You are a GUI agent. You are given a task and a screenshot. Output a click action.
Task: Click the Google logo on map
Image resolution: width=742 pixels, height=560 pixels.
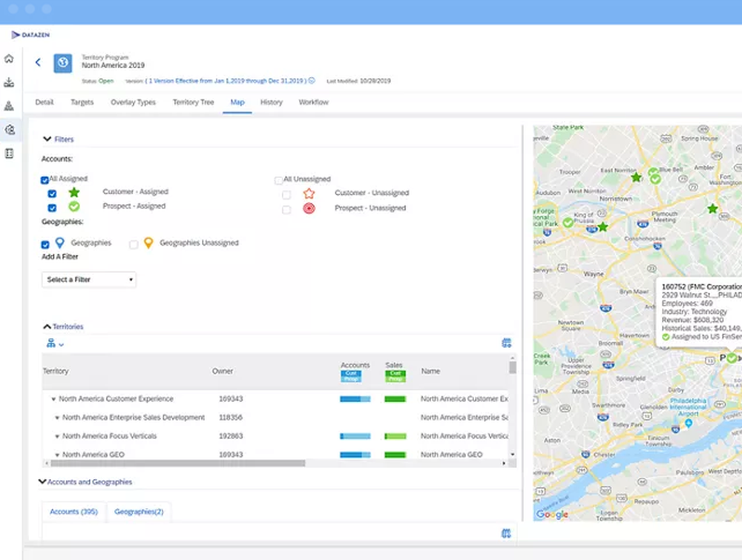point(552,514)
